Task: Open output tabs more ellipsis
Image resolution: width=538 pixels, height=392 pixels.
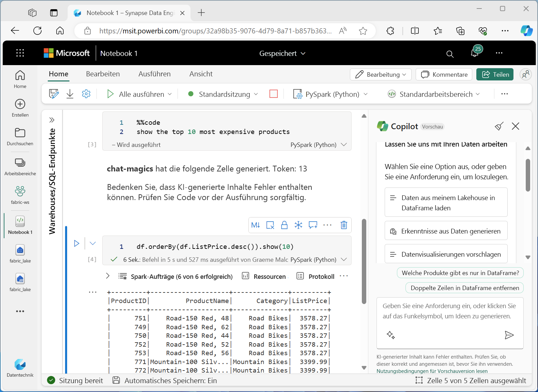Action: point(344,276)
